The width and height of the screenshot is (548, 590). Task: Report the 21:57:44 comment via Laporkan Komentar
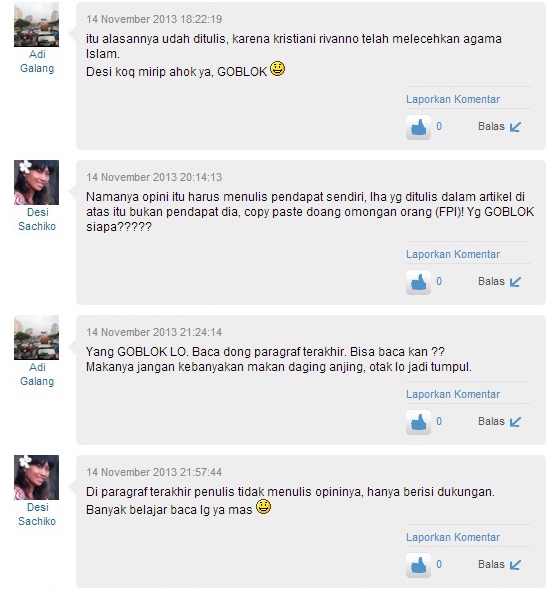(x=453, y=537)
